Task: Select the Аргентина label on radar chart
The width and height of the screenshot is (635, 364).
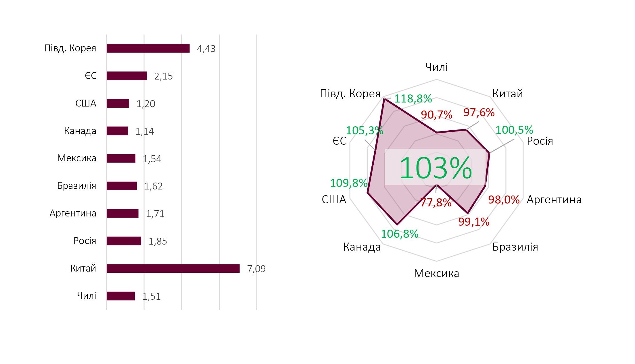Action: (x=554, y=200)
